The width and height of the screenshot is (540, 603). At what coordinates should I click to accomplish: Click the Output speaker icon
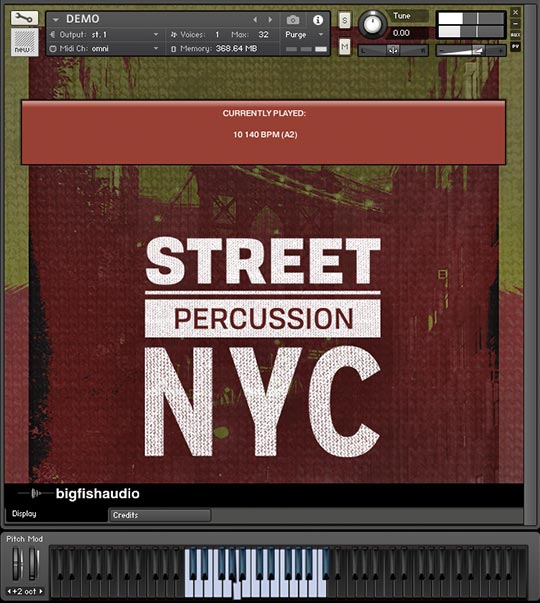pyautogui.click(x=53, y=35)
